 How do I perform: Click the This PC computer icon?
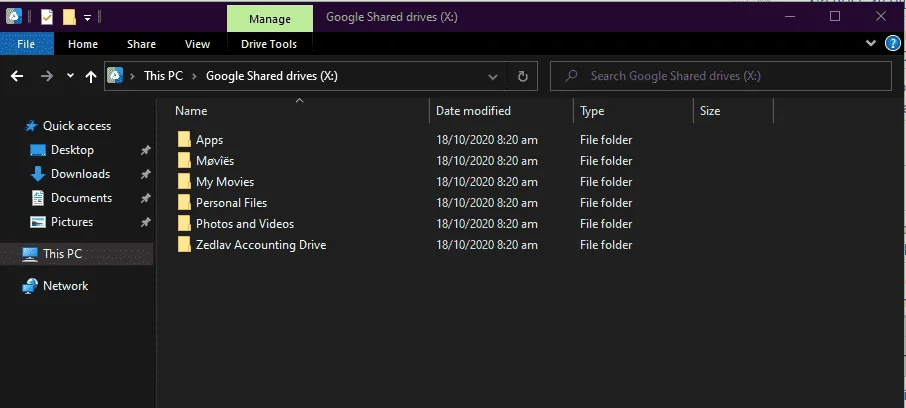click(x=29, y=254)
